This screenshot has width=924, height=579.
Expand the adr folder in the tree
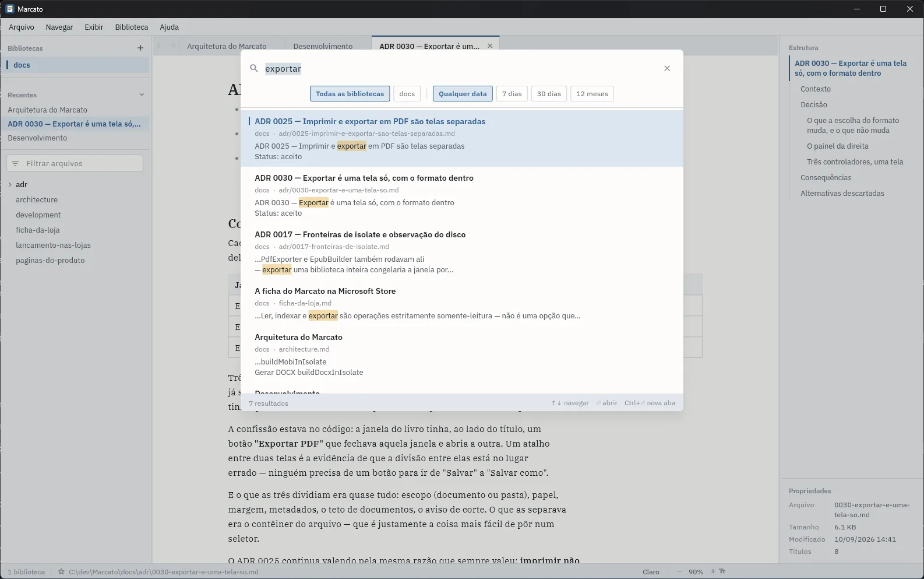coord(10,184)
